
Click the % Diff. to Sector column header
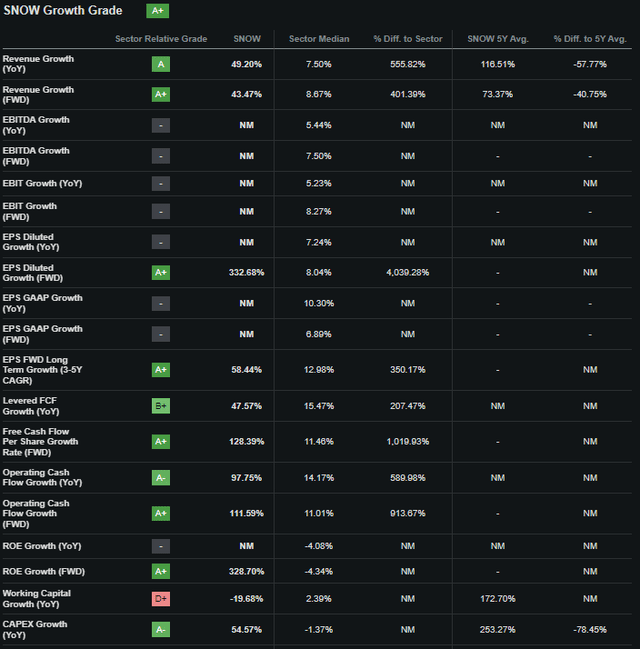[408, 39]
